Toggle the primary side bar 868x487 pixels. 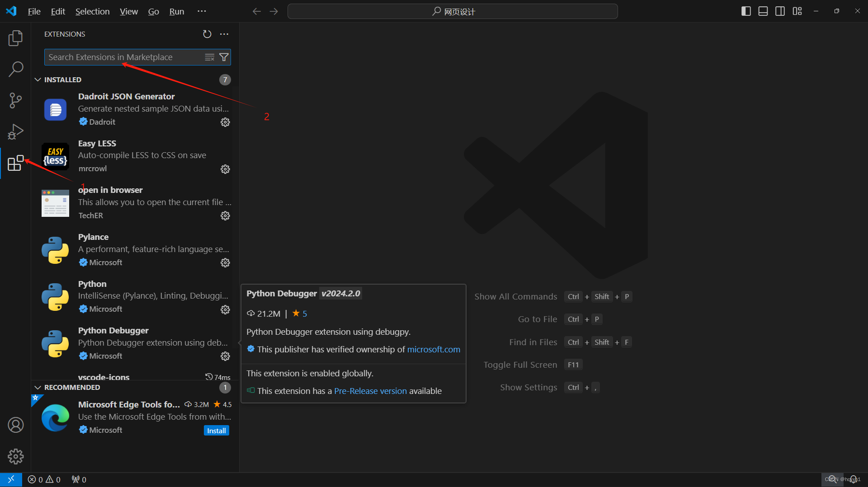coord(746,11)
